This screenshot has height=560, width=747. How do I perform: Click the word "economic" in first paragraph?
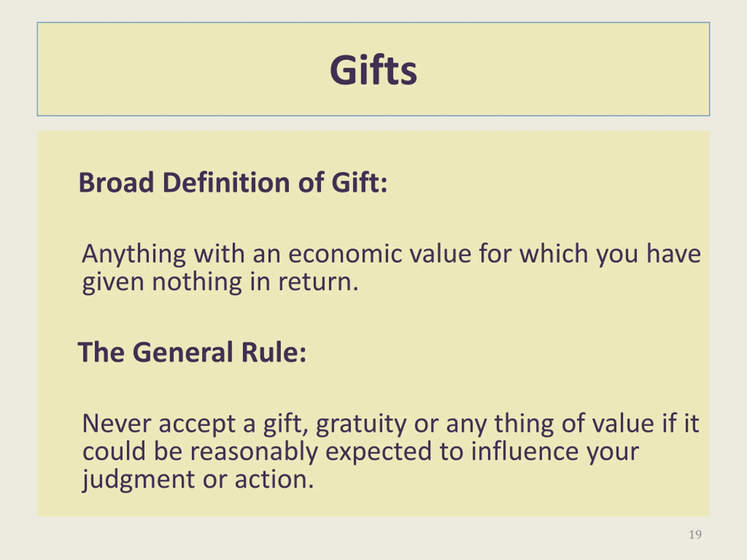[x=345, y=253]
